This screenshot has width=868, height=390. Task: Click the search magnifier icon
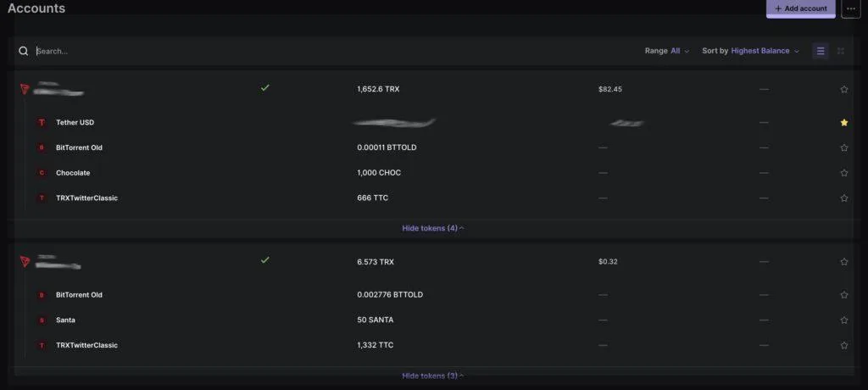(24, 51)
